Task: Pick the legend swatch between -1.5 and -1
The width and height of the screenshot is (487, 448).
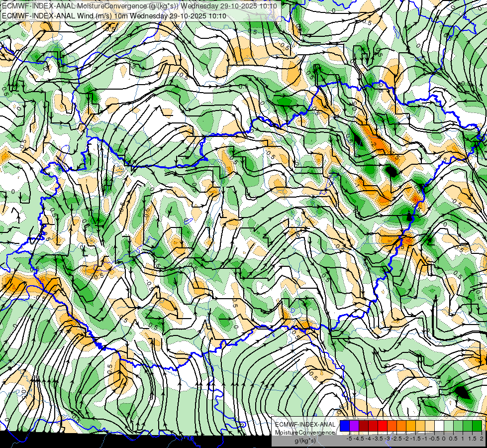Action: 420,426
